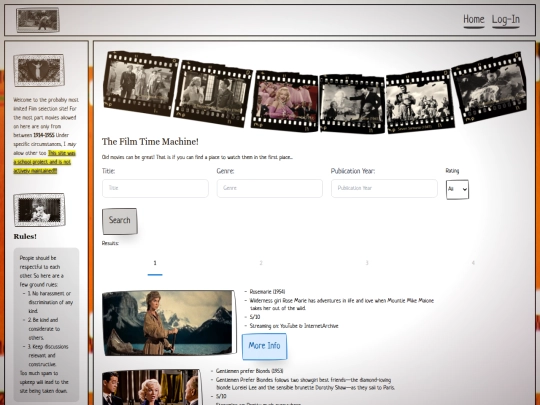Click the Gentlemen Prefer Blonds poster image
The width and height of the screenshot is (540, 405).
tap(152, 387)
